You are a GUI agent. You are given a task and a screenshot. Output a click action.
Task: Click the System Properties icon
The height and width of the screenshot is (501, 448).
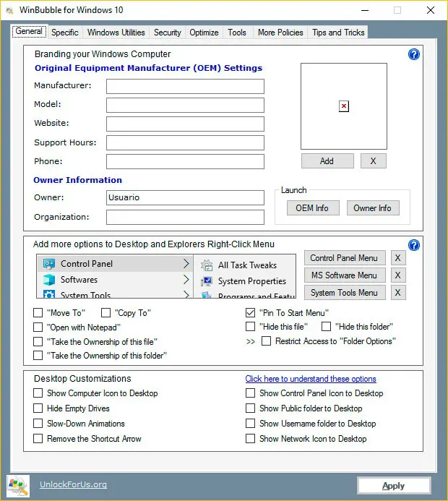click(x=207, y=281)
